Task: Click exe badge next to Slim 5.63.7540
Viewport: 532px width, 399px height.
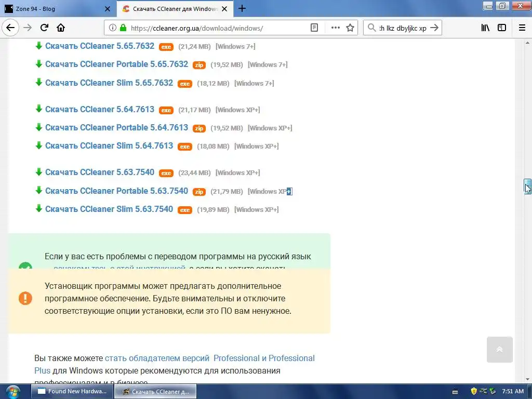Action: coord(185,210)
